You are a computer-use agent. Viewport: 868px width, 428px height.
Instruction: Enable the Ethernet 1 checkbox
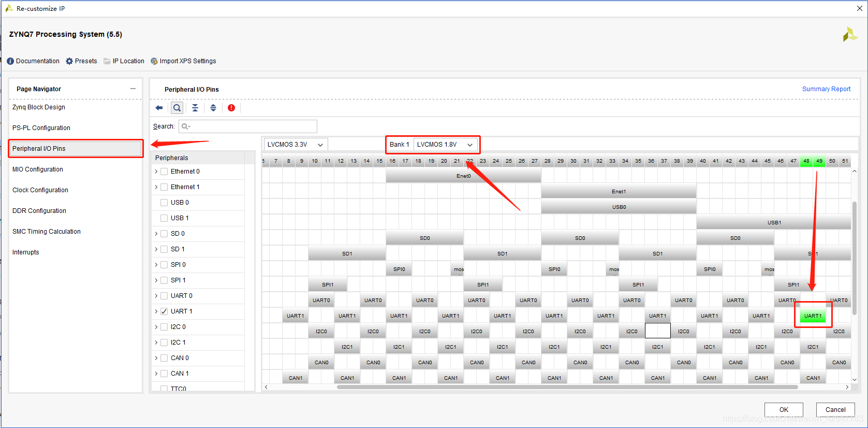click(164, 187)
